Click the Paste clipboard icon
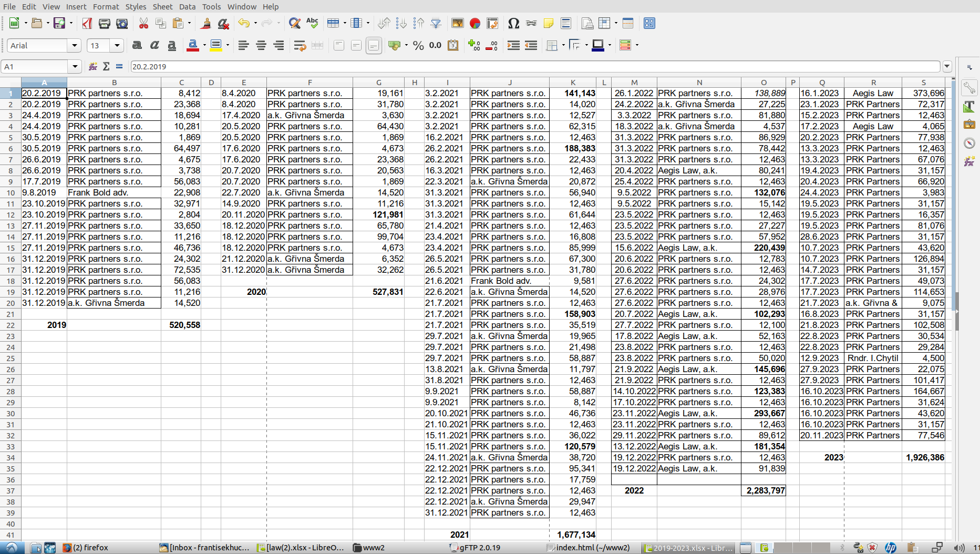This screenshot has height=554, width=980. coord(179,23)
